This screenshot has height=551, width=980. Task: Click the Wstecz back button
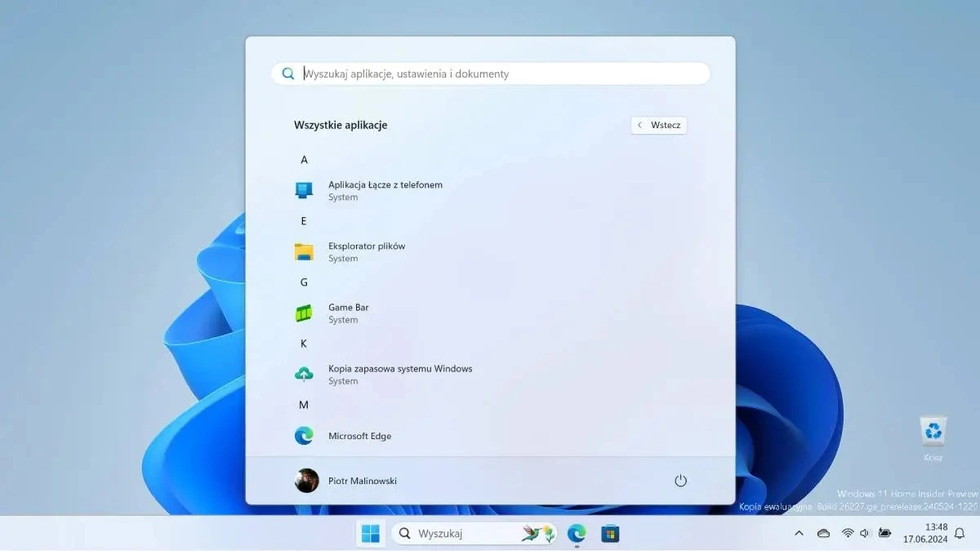658,124
